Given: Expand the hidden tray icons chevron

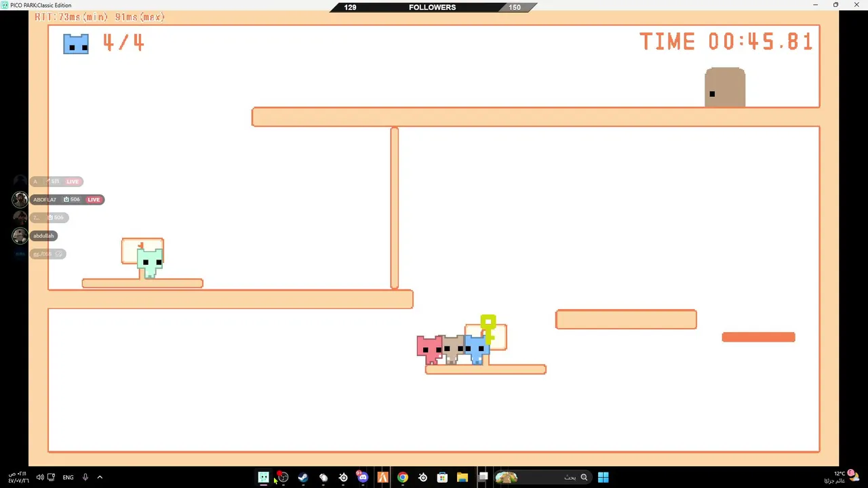Looking at the screenshot, I should pos(100,477).
